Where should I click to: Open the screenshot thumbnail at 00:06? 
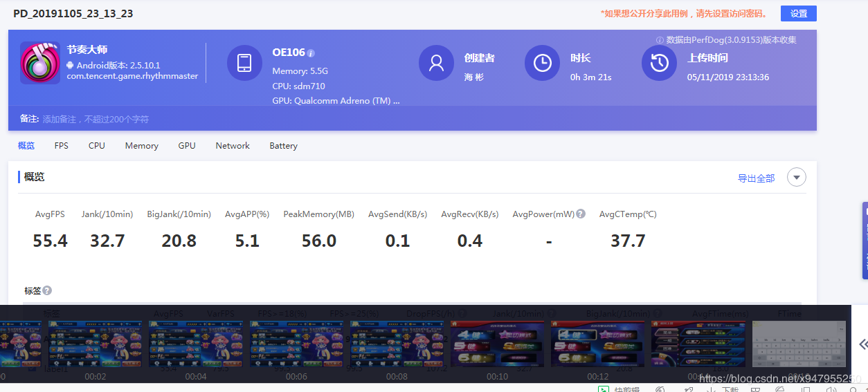coord(296,344)
